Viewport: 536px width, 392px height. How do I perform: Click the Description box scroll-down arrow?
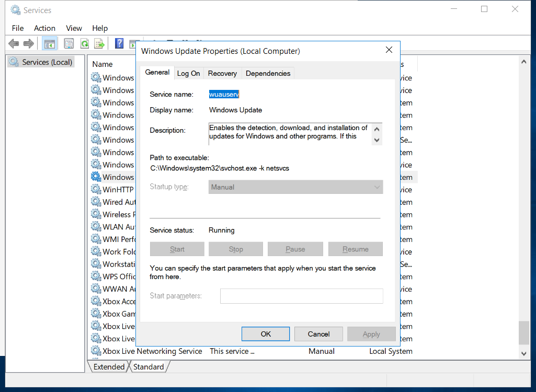(x=377, y=140)
